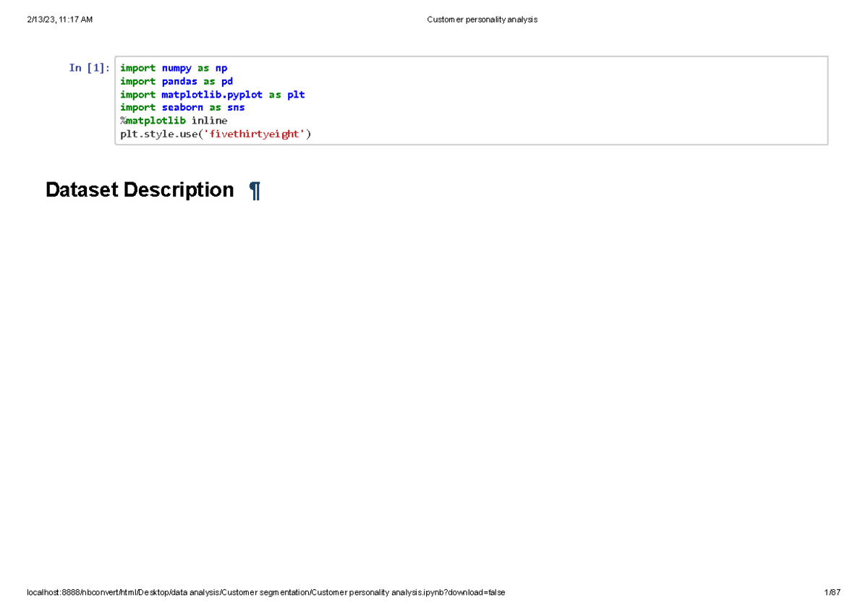Click the Dataset Description heading
The image size is (868, 613).
click(x=140, y=189)
